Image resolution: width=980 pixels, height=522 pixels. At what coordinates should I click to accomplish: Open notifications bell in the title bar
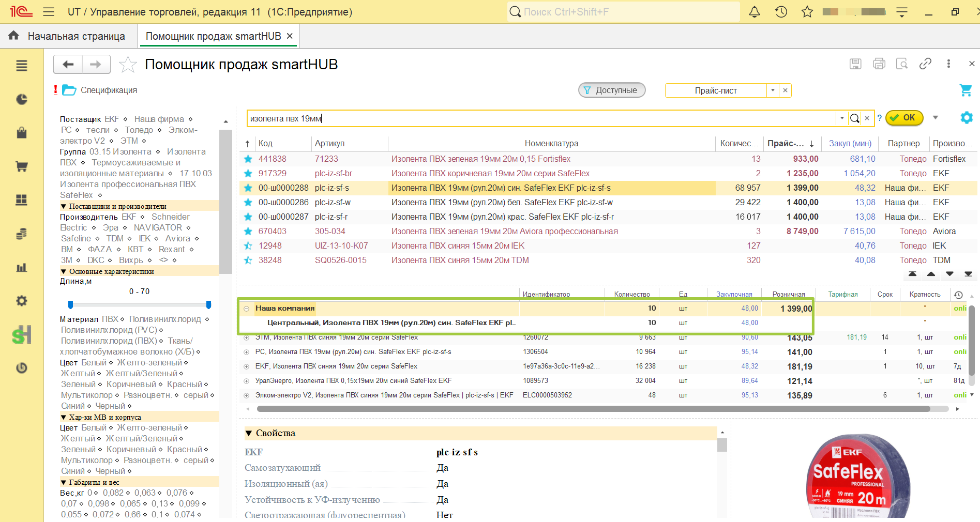click(755, 12)
